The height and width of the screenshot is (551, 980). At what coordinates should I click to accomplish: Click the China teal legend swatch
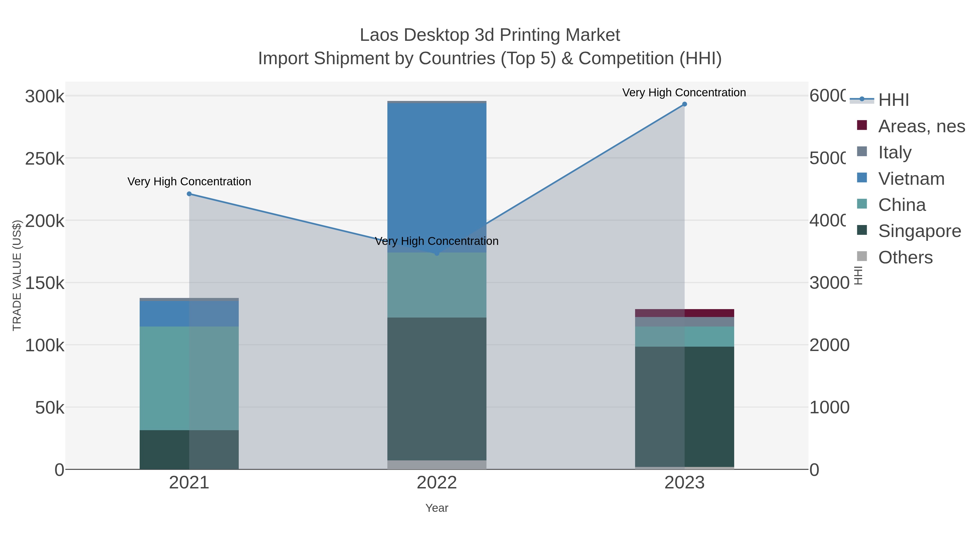click(x=862, y=204)
